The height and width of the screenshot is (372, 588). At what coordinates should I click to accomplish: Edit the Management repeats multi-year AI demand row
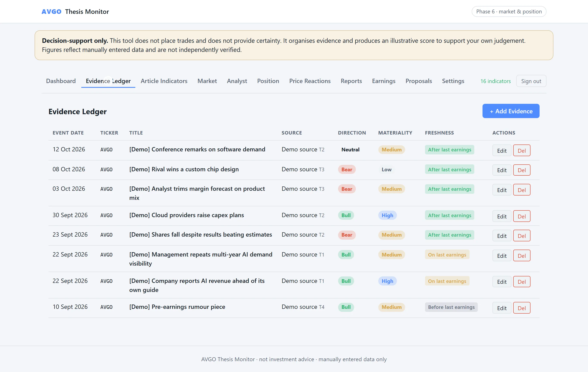coord(502,255)
